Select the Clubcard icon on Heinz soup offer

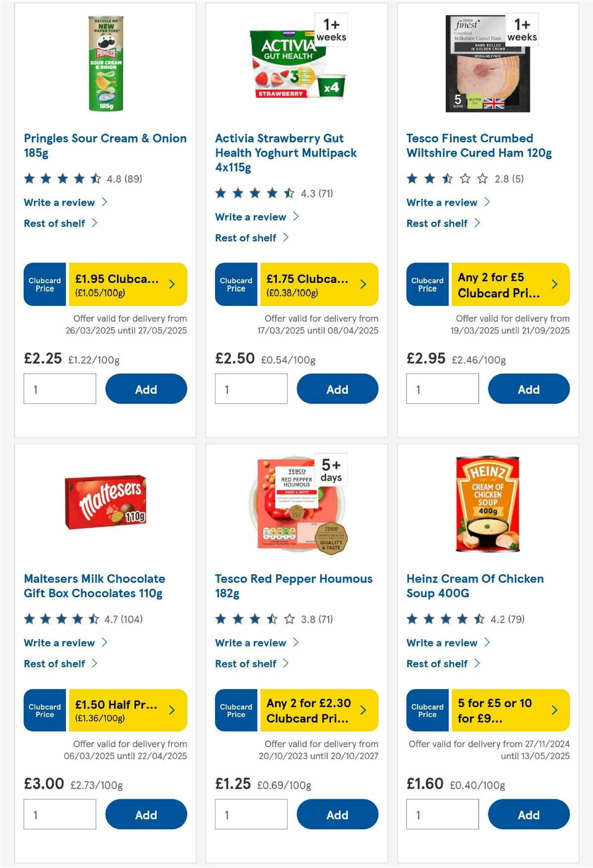pos(427,710)
